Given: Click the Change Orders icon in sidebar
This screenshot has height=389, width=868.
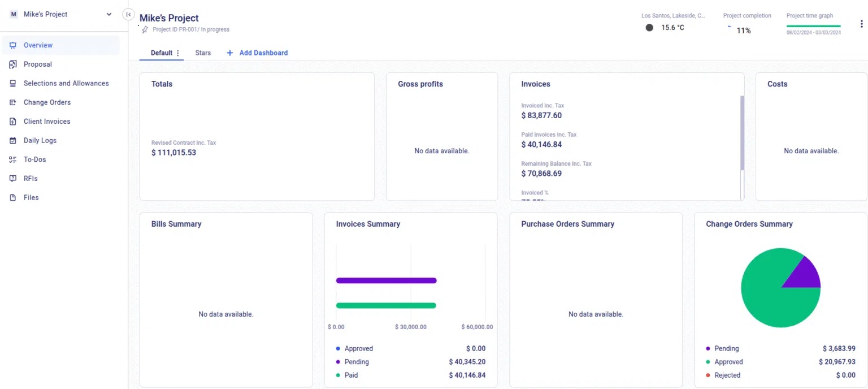Looking at the screenshot, I should pos(12,102).
